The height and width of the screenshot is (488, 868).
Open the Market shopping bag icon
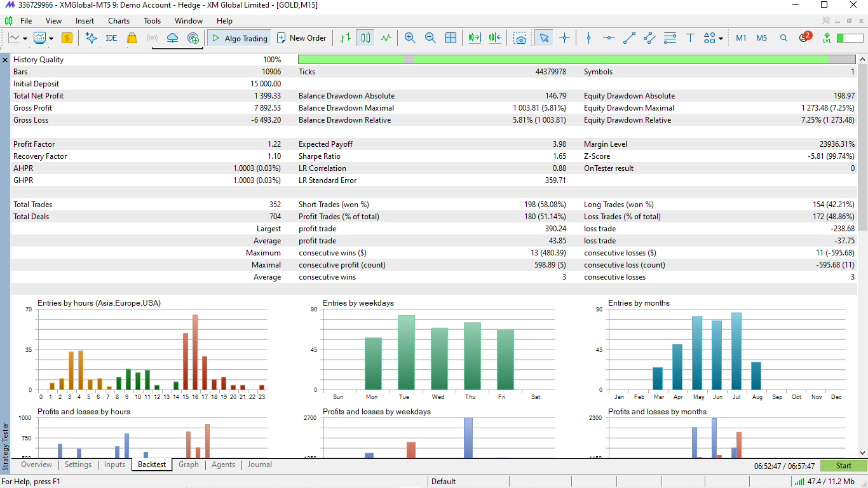pos(132,38)
